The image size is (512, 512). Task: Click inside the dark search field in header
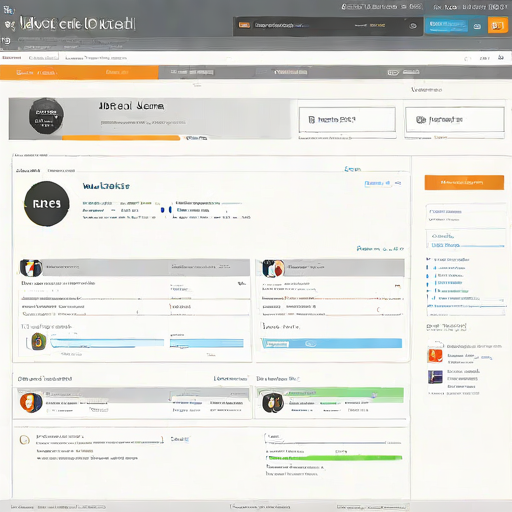point(328,26)
